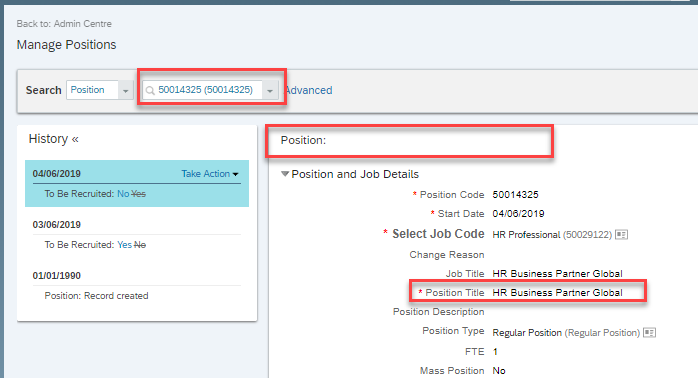Open Take Action menu for 04/06/2019

[x=210, y=174]
